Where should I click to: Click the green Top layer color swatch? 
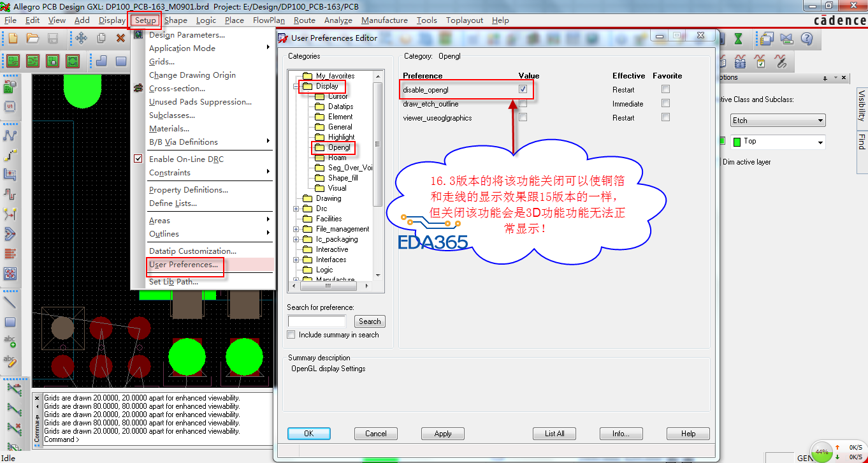[737, 142]
